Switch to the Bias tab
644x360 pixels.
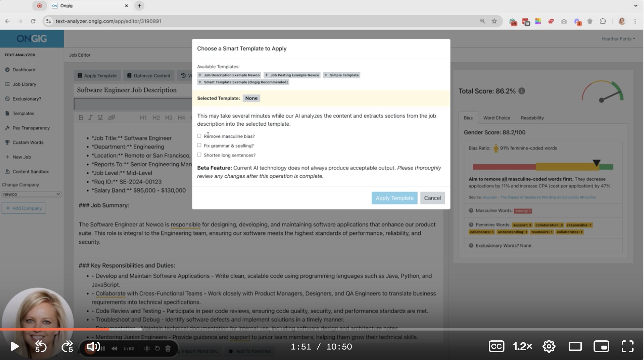[x=468, y=118]
